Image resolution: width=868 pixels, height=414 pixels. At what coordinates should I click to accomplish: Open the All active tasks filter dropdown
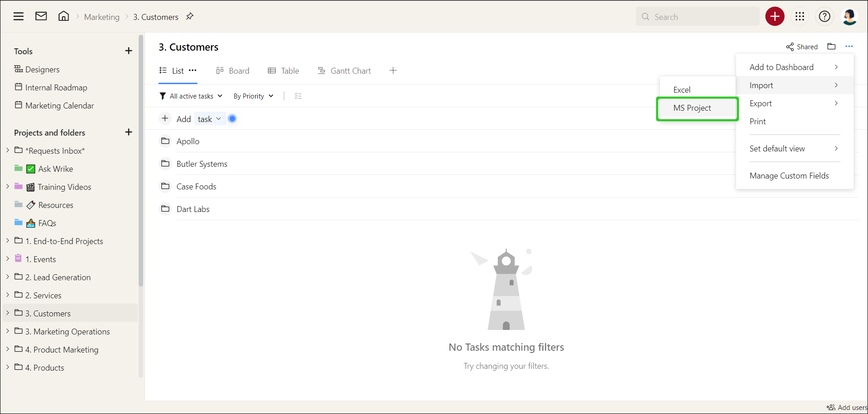pyautogui.click(x=191, y=96)
